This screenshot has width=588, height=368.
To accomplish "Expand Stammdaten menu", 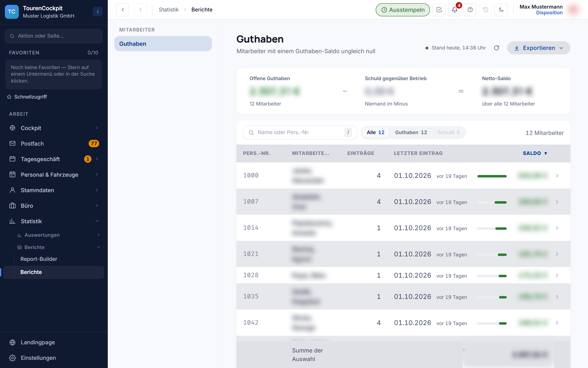I will pyautogui.click(x=54, y=190).
